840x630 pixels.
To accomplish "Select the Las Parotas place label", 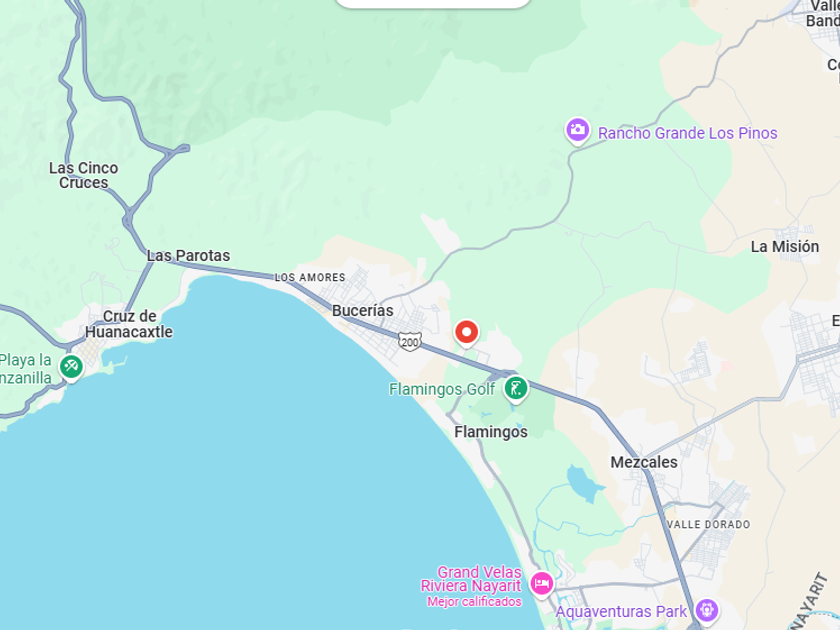I will tap(189, 256).
